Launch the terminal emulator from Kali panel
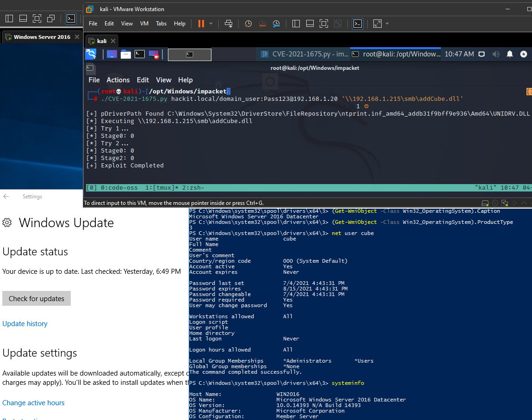Image resolution: width=532 pixels, height=420 pixels. tap(139, 54)
